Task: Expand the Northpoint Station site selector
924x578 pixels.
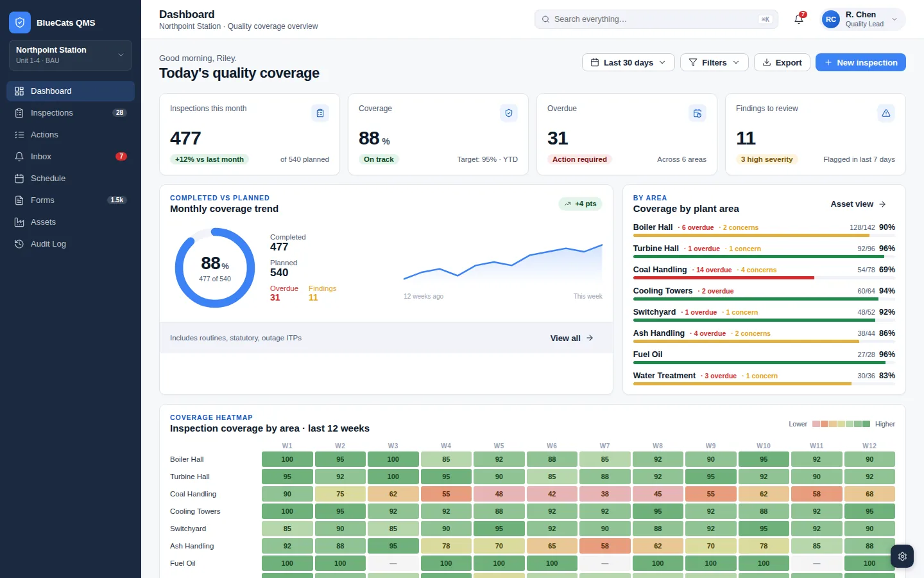Action: click(71, 55)
